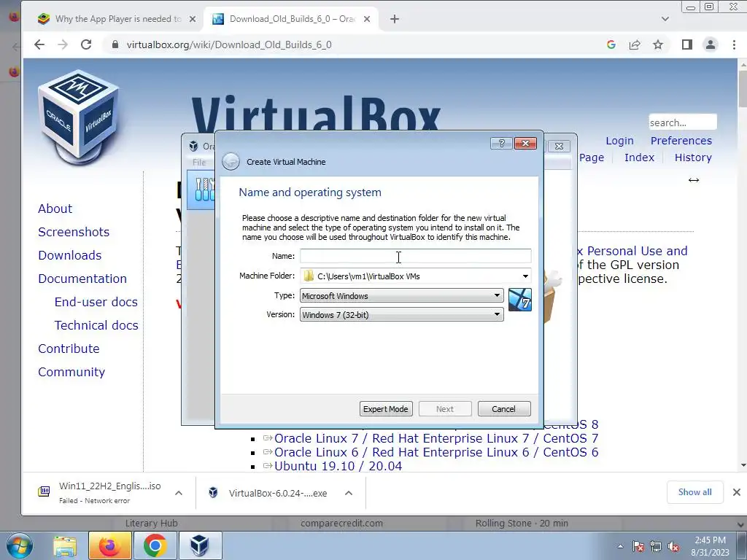The width and height of the screenshot is (747, 560).
Task: Open the Index link
Action: tap(639, 157)
